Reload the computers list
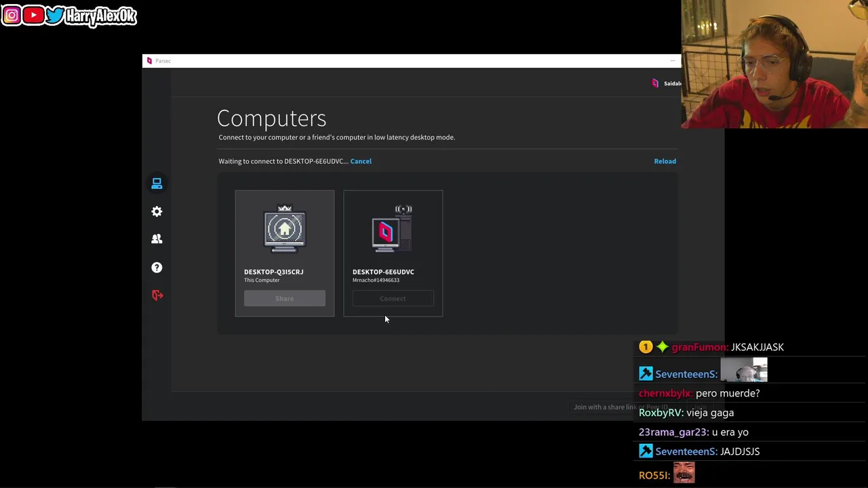The image size is (868, 488). point(665,161)
